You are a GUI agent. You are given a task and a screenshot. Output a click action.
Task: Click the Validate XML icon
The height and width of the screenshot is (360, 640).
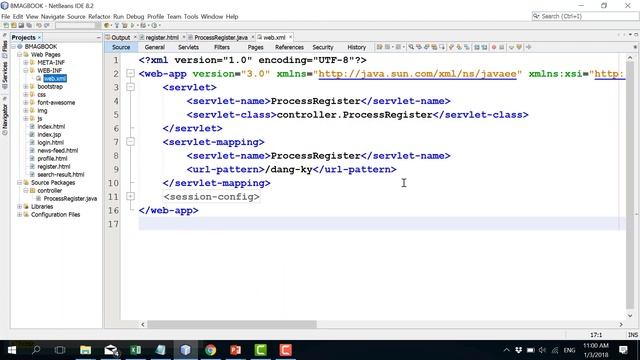(519, 47)
